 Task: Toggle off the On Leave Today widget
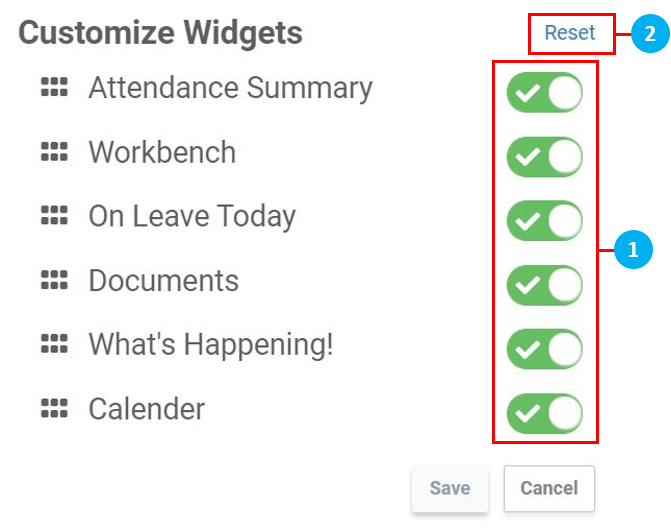pyautogui.click(x=544, y=221)
